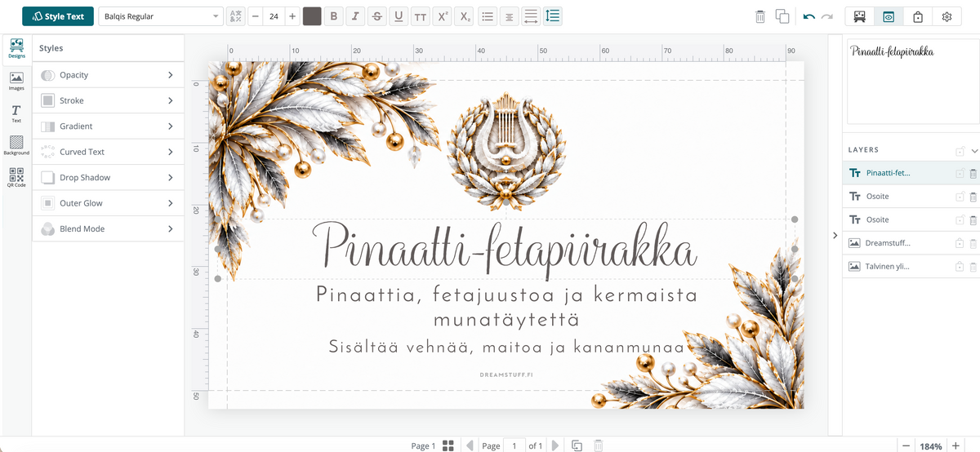Viewport: 980px width, 452px height.
Task: Click the page number field
Action: point(514,445)
